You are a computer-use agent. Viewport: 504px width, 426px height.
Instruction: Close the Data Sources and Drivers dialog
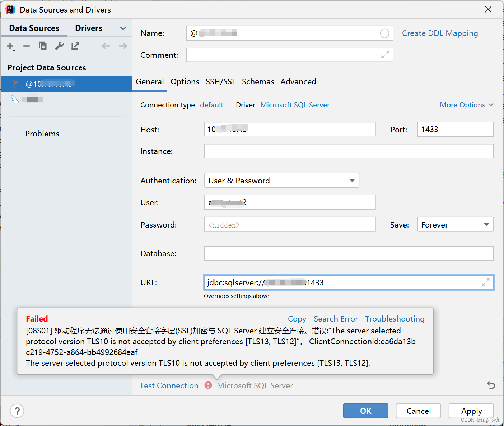(488, 9)
